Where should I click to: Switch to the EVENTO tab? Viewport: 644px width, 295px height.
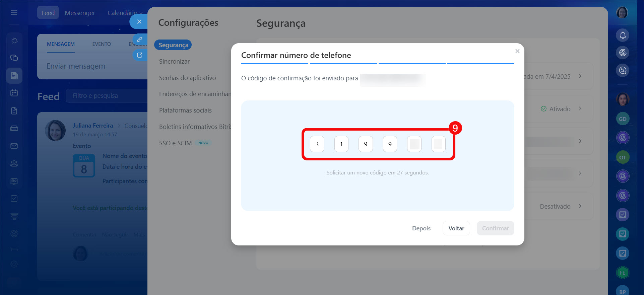pyautogui.click(x=102, y=44)
